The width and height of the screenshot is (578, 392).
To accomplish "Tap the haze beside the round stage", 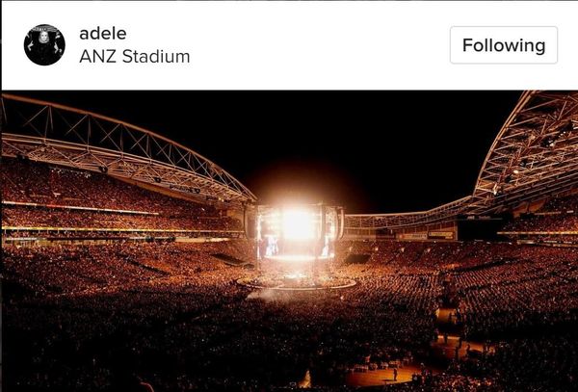I will tap(262, 295).
